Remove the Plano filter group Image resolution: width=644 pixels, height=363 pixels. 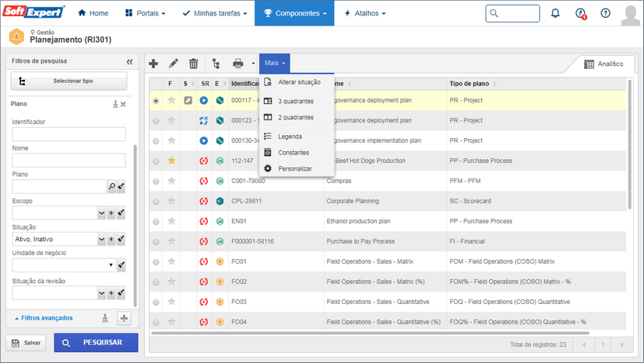click(123, 104)
